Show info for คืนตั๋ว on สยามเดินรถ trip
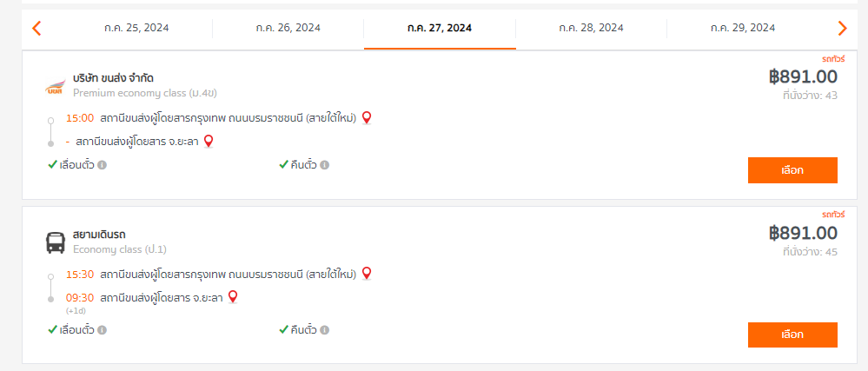The height and width of the screenshot is (371, 868). [x=324, y=330]
